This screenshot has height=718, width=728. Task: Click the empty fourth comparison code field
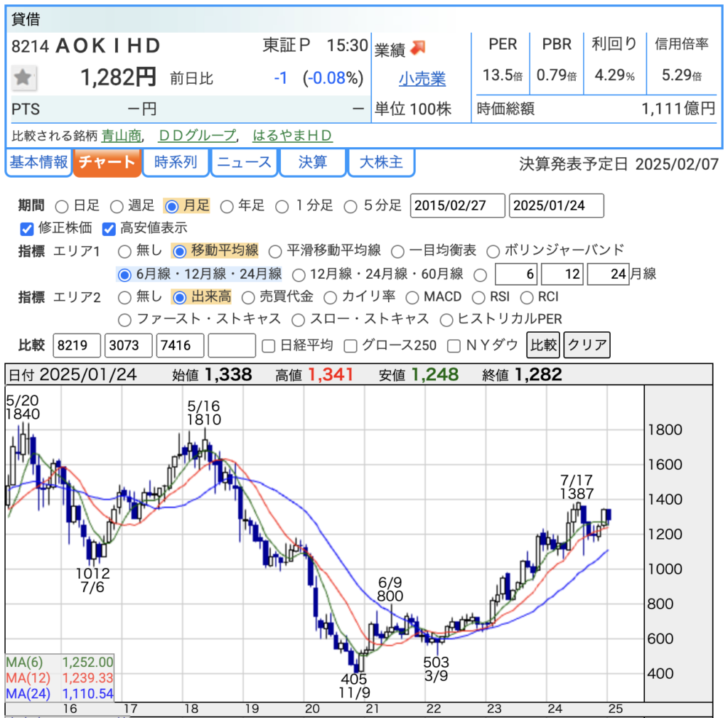[x=231, y=346]
